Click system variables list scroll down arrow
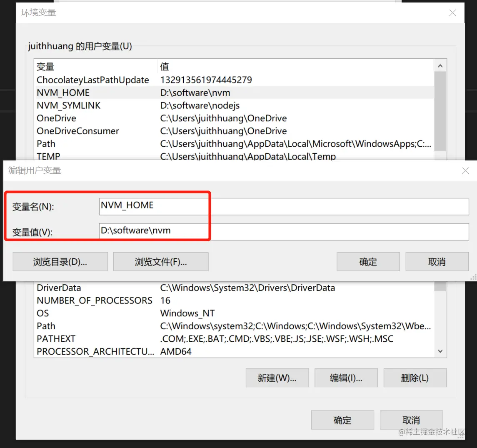Image resolution: width=477 pixels, height=448 pixels. [440, 351]
